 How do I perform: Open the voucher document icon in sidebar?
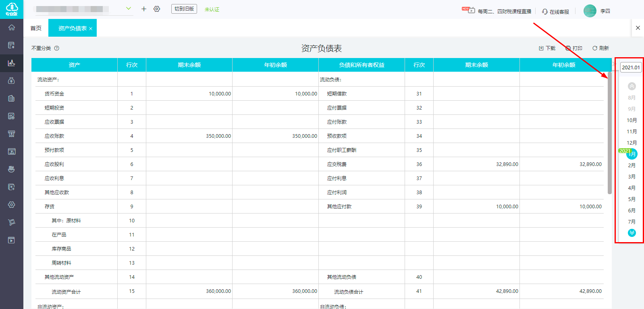point(12,45)
